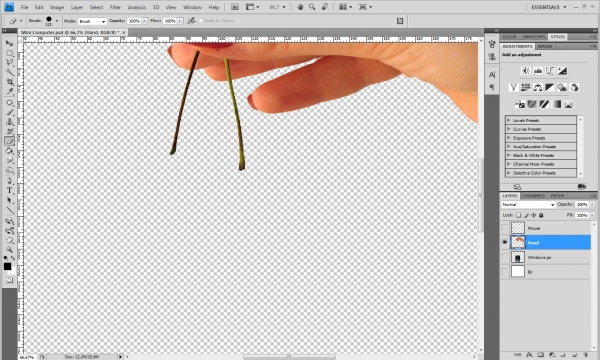This screenshot has height=360, width=600.
Task: Open the Filter menu
Action: pos(115,7)
